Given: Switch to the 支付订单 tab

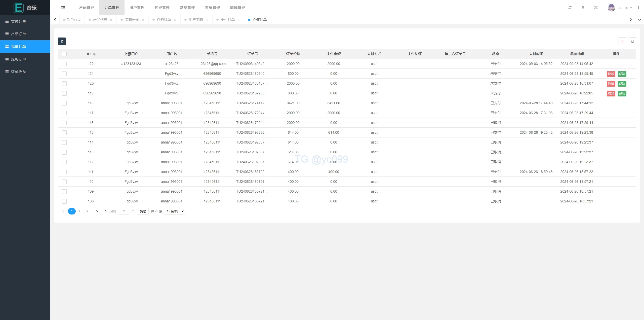Looking at the screenshot, I should point(227,20).
